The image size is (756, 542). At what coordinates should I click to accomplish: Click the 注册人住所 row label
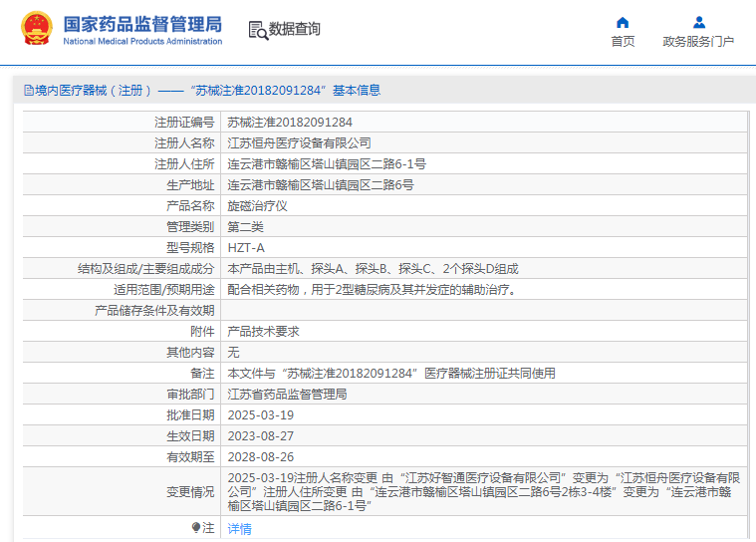(x=184, y=164)
